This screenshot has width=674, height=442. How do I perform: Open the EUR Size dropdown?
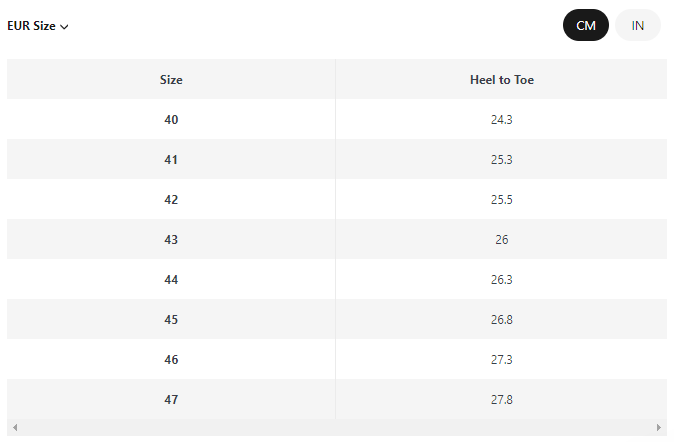[38, 26]
